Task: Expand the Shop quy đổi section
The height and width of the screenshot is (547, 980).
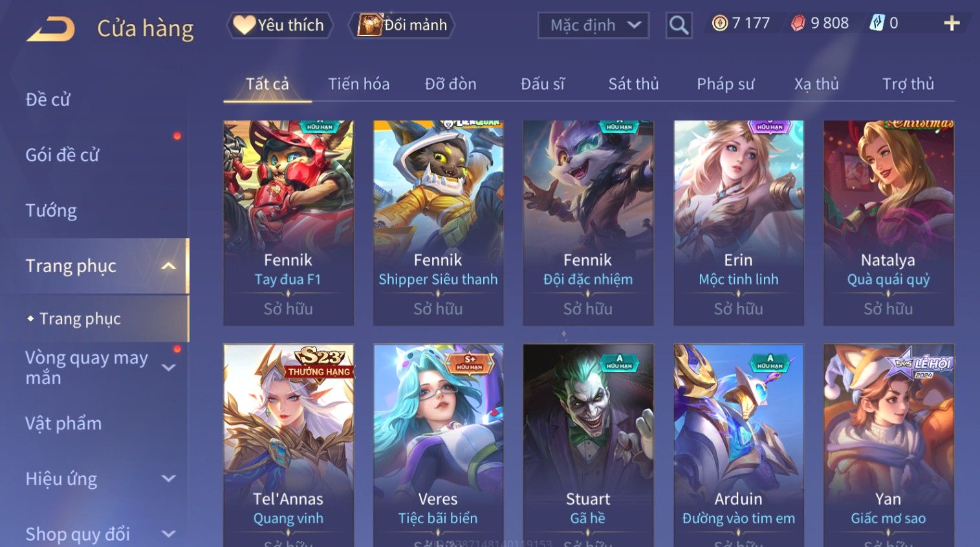Action: point(168,533)
